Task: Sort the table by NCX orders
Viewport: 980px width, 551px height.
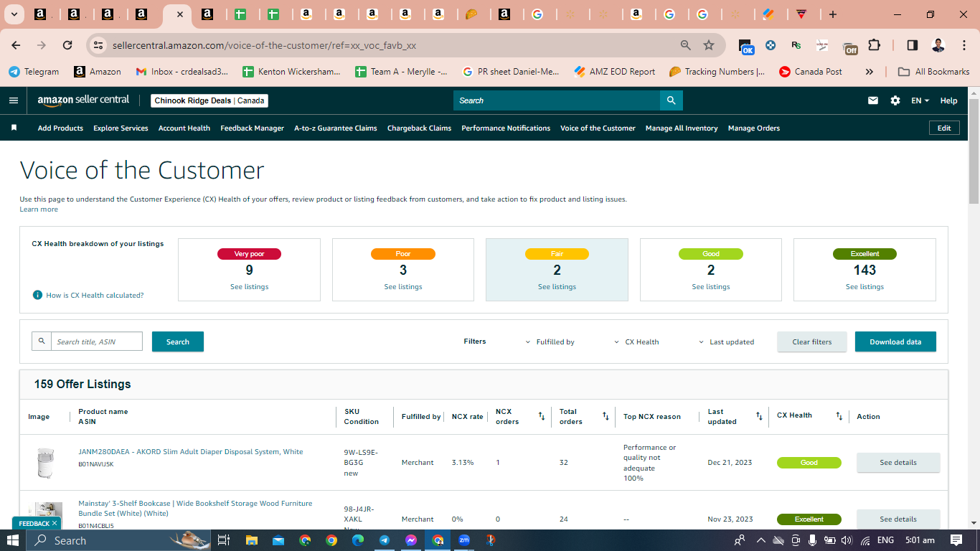Action: point(542,416)
